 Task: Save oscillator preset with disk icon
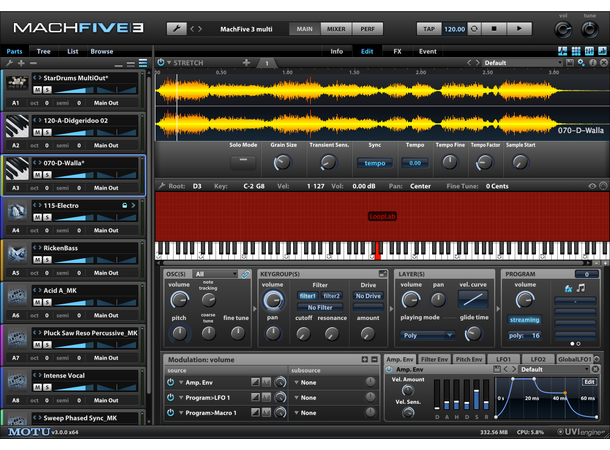pyautogui.click(x=570, y=63)
